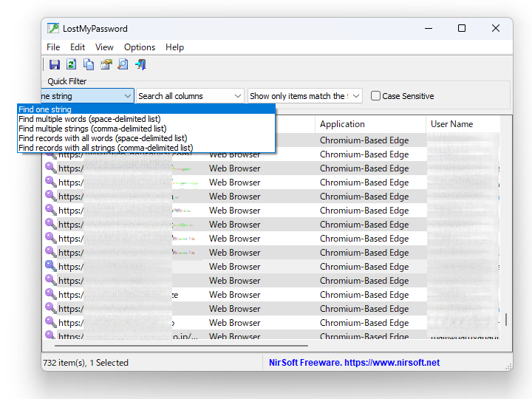Open the NirSoft Freeware link

tap(354, 363)
